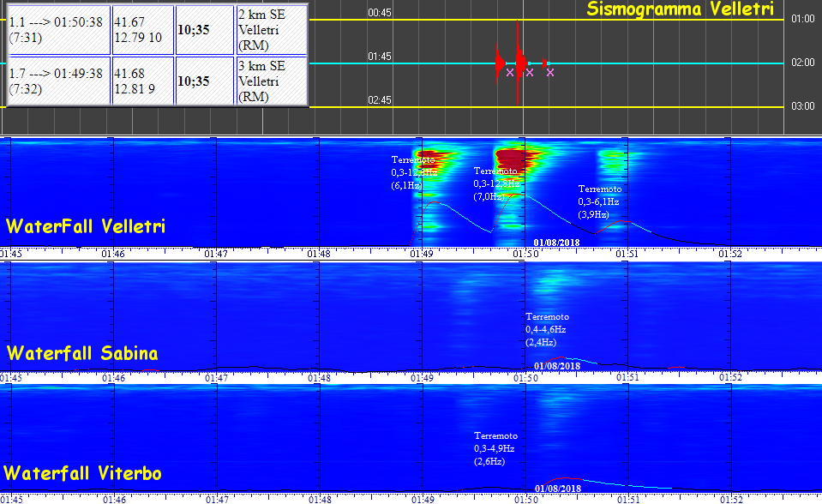Click '01:49' tick on Velletri waterfall axis
This screenshot has height=504, width=822.
click(422, 254)
